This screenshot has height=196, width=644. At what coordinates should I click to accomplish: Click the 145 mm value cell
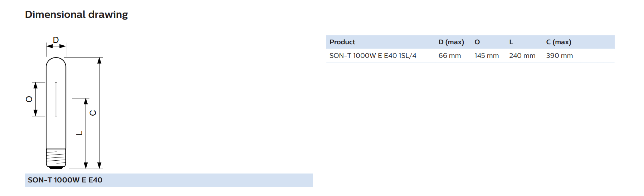pos(487,56)
